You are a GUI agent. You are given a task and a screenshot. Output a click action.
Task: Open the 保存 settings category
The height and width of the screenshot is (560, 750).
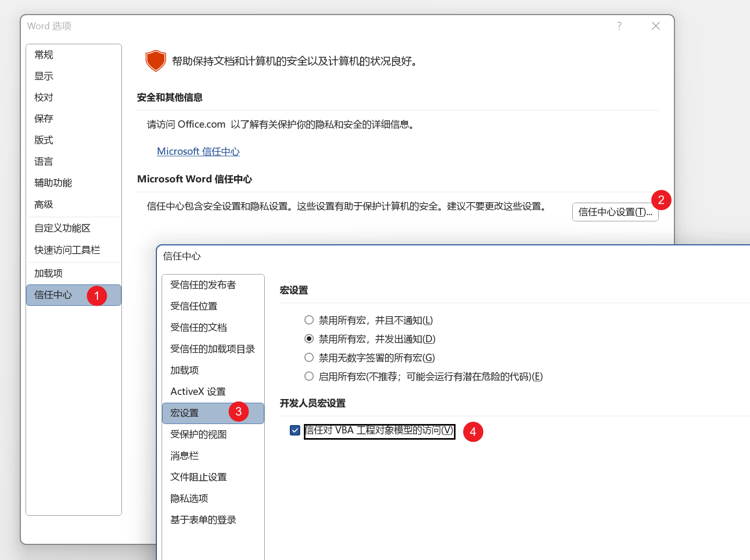coord(73,119)
